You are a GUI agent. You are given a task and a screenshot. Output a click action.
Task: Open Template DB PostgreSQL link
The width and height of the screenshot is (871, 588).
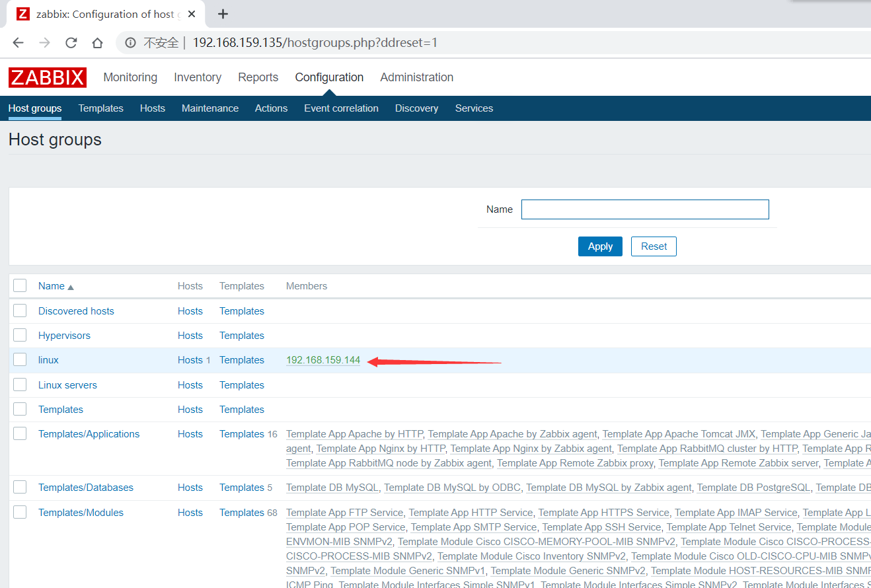[x=753, y=488]
